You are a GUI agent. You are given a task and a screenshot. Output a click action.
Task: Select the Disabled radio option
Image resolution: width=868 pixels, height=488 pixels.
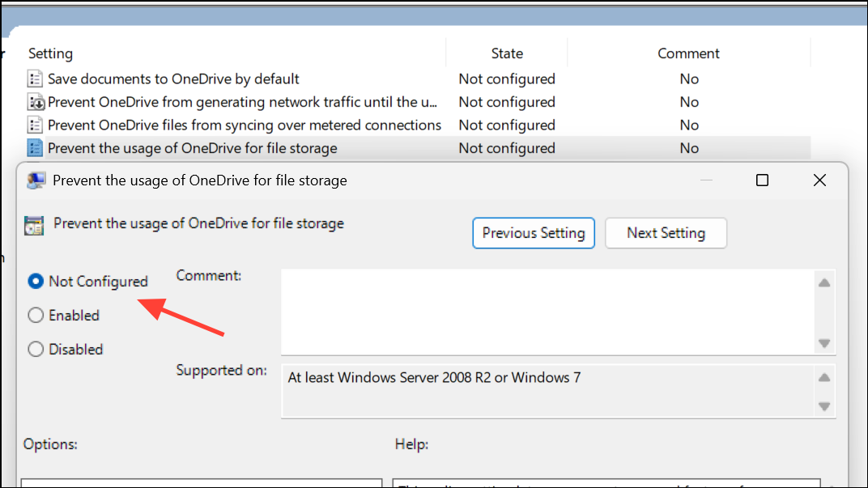[35, 349]
